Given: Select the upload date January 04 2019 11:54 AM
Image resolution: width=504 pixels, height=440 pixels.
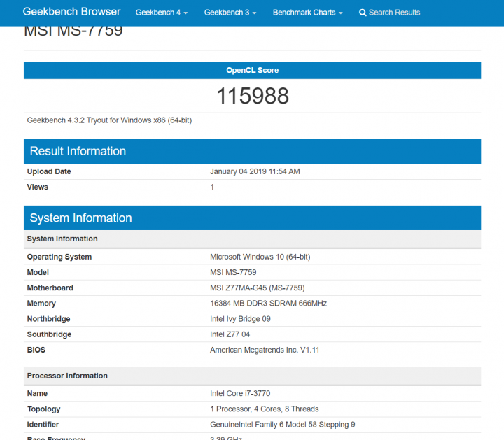Looking at the screenshot, I should [x=255, y=171].
